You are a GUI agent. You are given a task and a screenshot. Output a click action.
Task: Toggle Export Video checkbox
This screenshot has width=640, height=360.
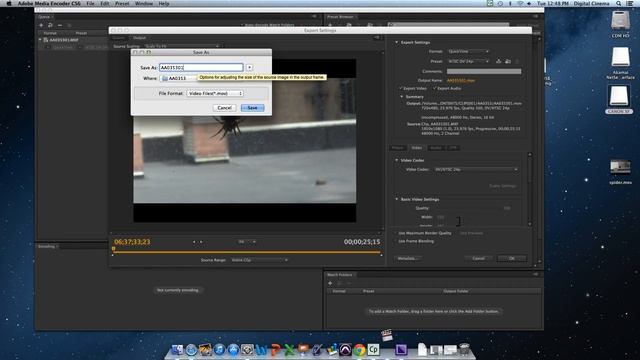(x=401, y=88)
